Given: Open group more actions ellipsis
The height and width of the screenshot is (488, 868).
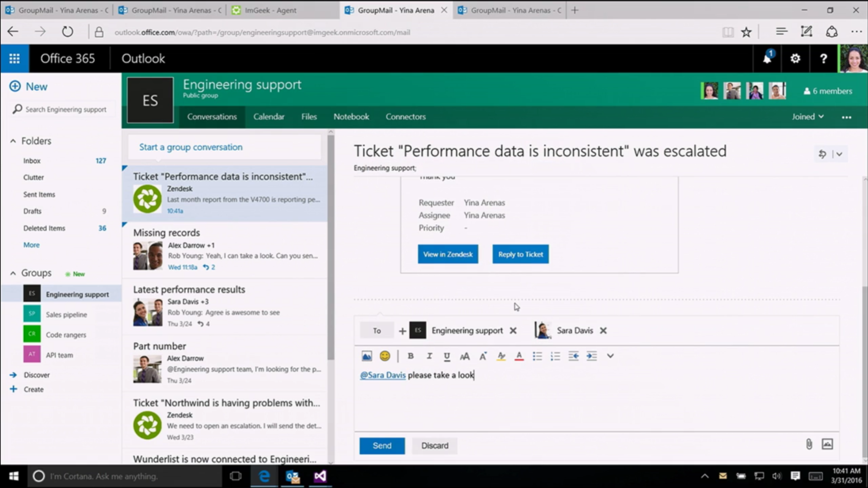Looking at the screenshot, I should click(846, 117).
